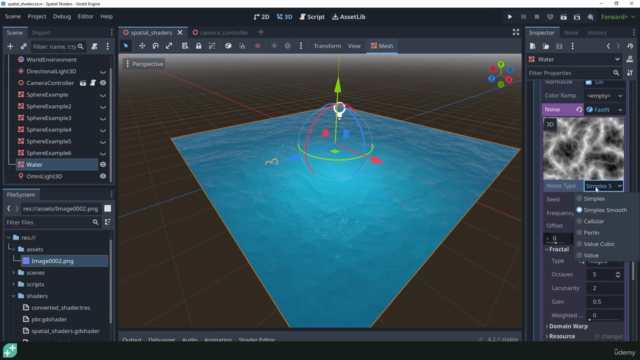Run the current scene

tap(564, 17)
